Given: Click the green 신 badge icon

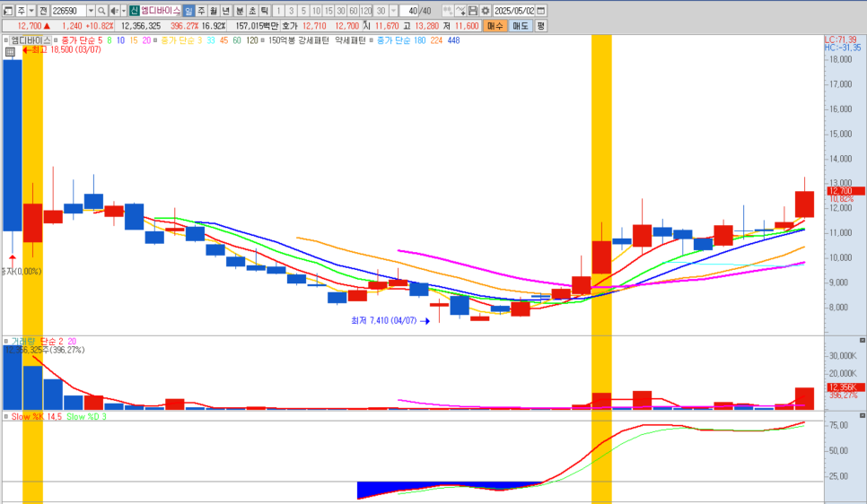Looking at the screenshot, I should (x=135, y=11).
